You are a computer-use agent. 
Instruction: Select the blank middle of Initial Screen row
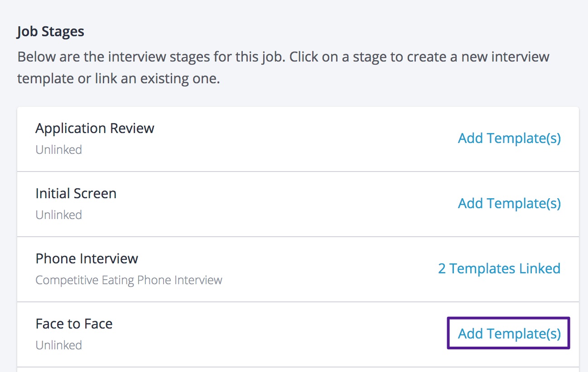pos(294,204)
